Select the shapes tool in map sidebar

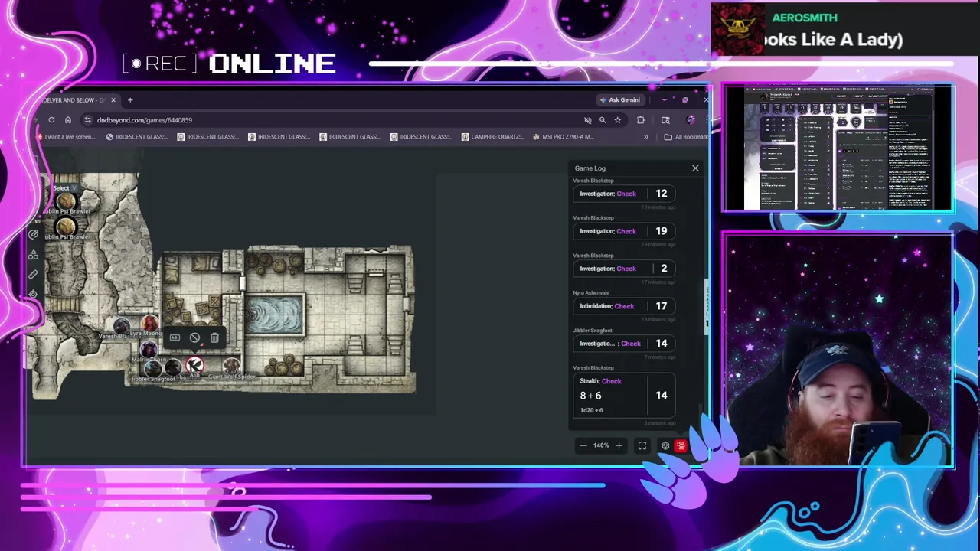33,254
